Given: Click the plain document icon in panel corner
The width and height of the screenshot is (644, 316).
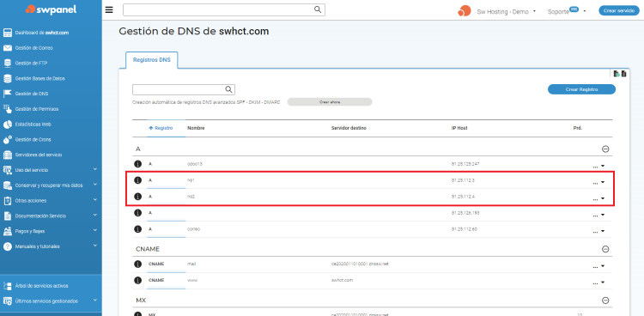Looking at the screenshot, I should tap(624, 74).
